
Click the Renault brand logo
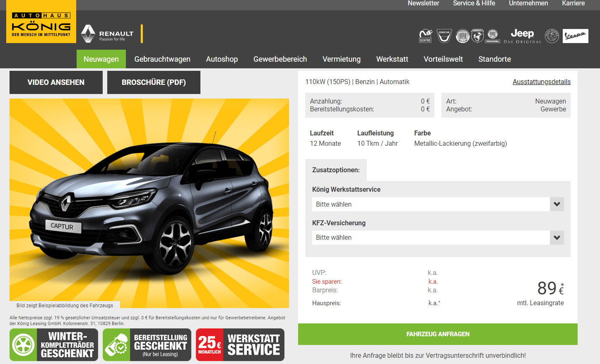pyautogui.click(x=108, y=34)
